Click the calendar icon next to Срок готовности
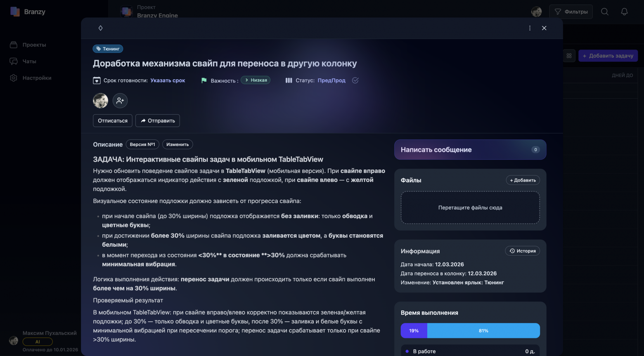The image size is (644, 356). pos(96,80)
